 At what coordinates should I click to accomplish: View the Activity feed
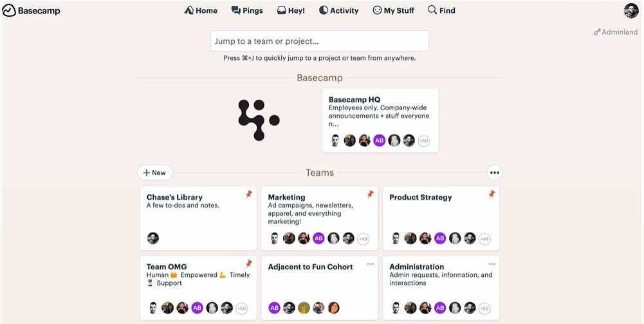339,10
